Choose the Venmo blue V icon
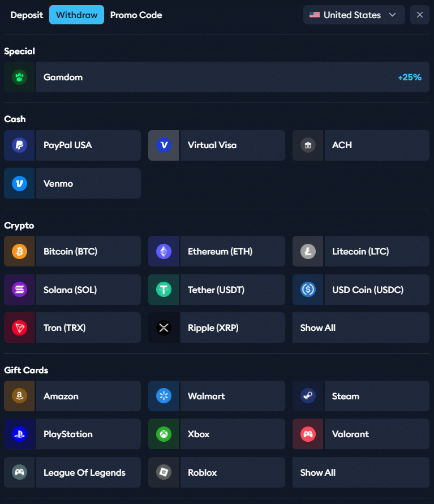This screenshot has height=504, width=434. click(19, 183)
